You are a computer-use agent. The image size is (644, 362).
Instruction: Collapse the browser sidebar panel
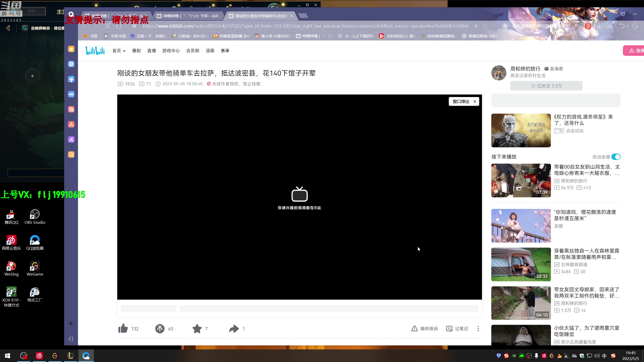pos(71,339)
